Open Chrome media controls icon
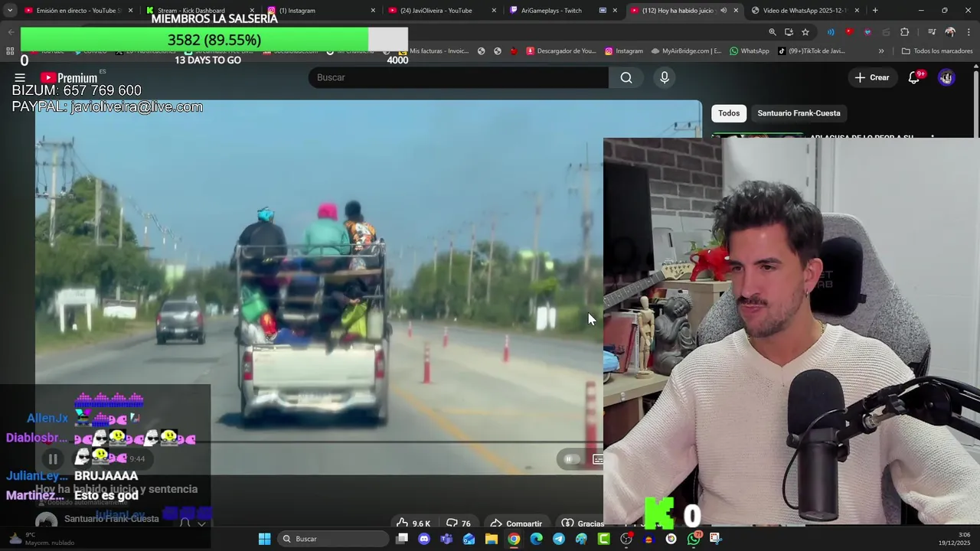Screen dimensions: 980x551 coord(932,32)
